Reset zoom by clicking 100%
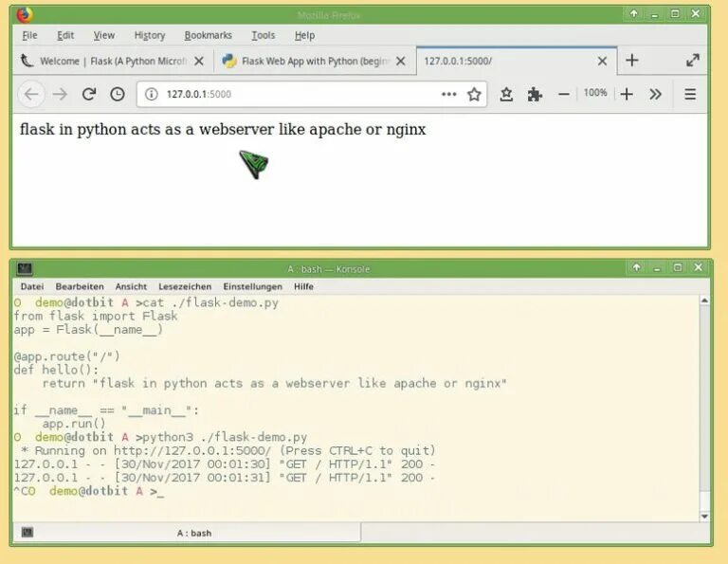This screenshot has height=564, width=728. pos(595,93)
